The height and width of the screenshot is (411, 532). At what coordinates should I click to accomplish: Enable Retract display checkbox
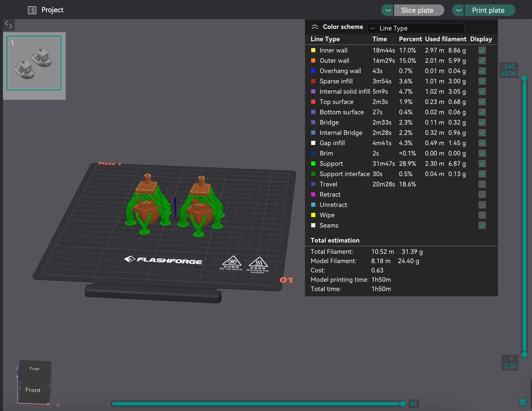coord(482,194)
